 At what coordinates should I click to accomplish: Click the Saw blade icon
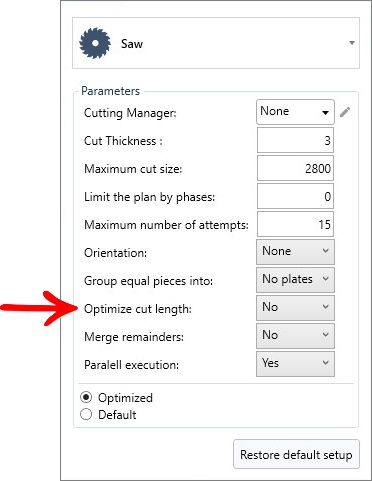(x=95, y=43)
